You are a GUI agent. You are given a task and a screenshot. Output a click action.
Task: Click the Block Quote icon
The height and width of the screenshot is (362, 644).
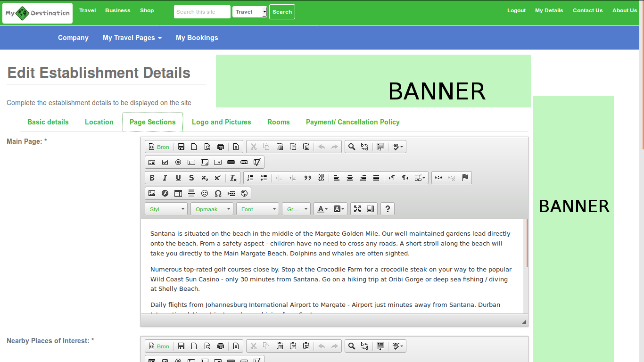[x=308, y=178]
